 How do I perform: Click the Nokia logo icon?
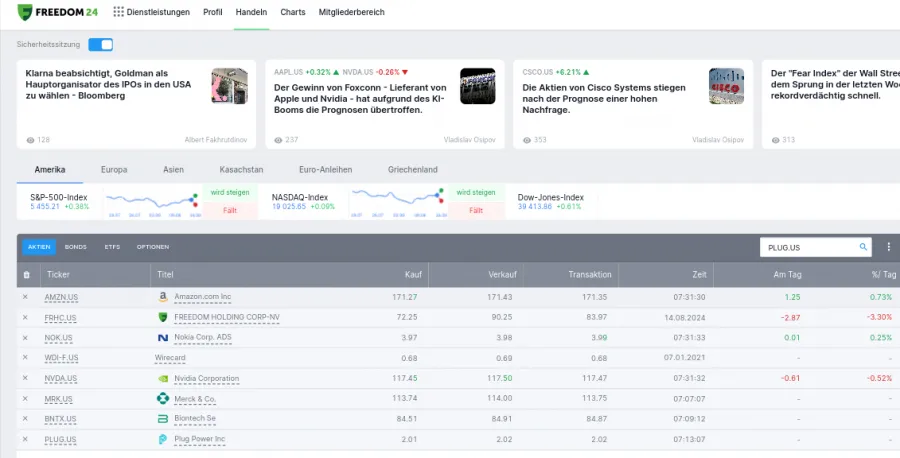pos(163,337)
